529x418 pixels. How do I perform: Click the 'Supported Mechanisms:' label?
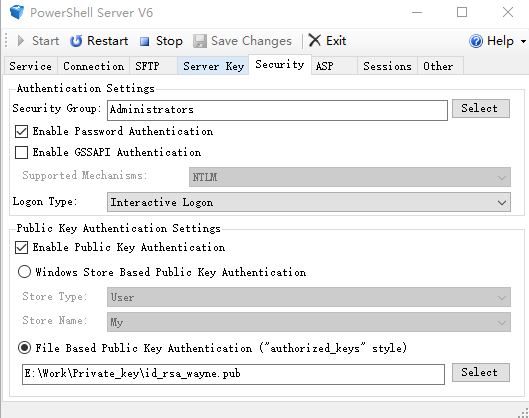click(85, 176)
